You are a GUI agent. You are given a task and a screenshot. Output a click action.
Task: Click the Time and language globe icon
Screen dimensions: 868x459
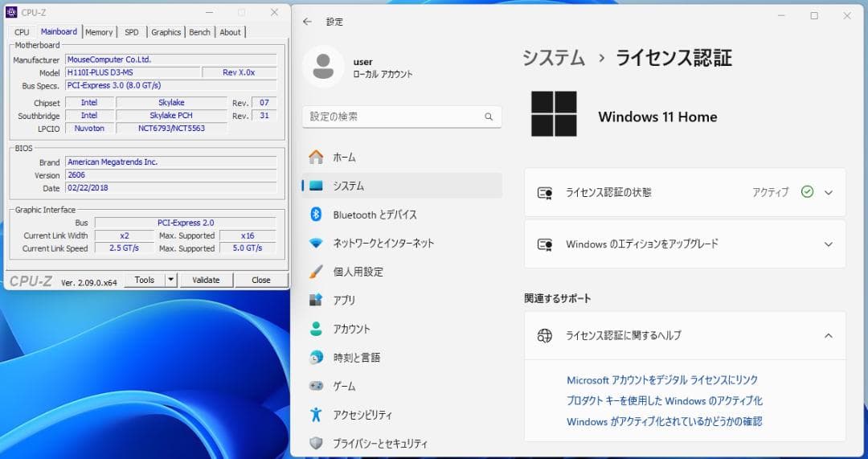pyautogui.click(x=316, y=358)
